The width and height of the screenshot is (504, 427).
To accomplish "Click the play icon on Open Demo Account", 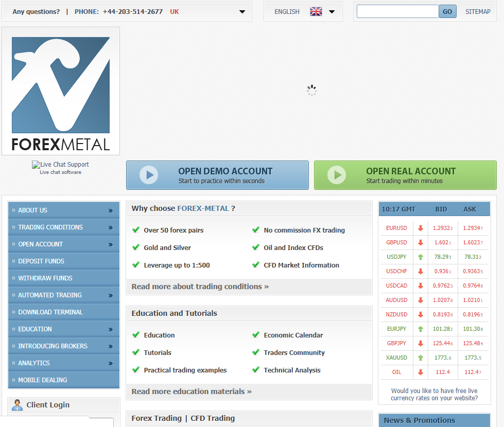I will [x=149, y=175].
